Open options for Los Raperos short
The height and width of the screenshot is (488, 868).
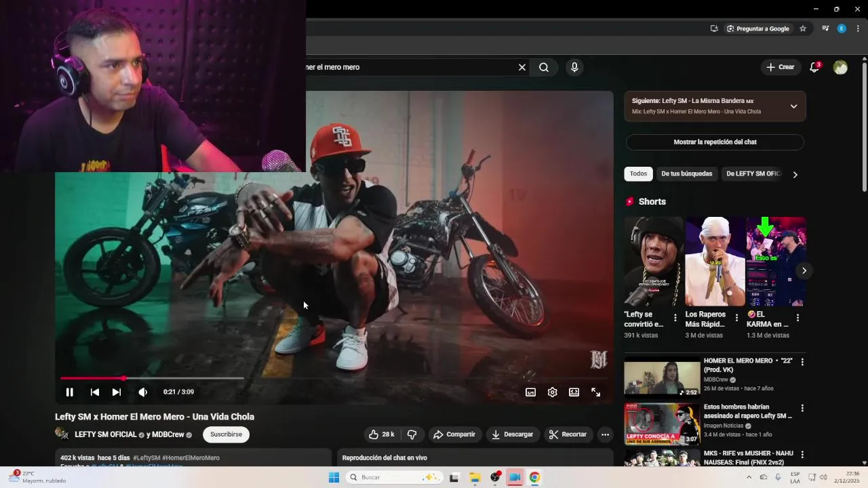pos(736,318)
